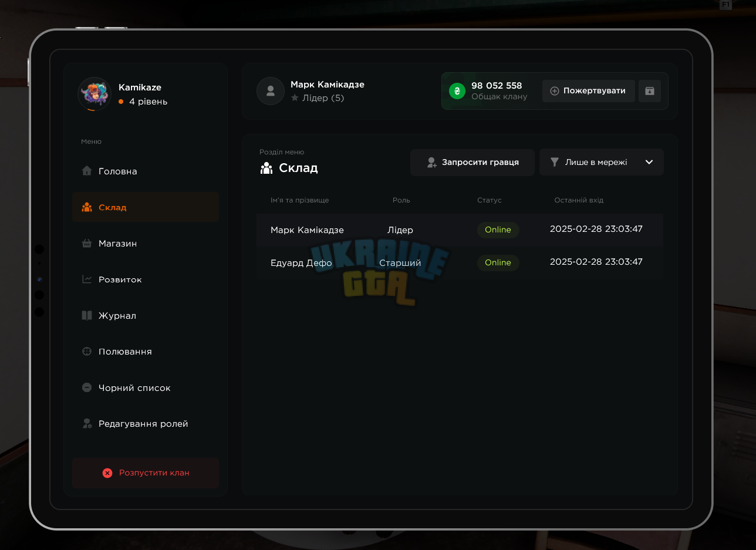
Task: Click the Пожертвувати donate button
Action: click(x=588, y=91)
